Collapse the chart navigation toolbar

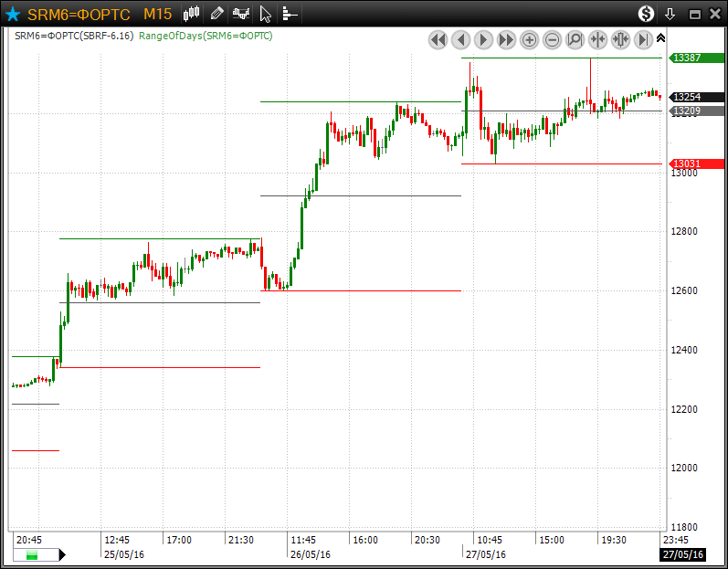pos(661,37)
